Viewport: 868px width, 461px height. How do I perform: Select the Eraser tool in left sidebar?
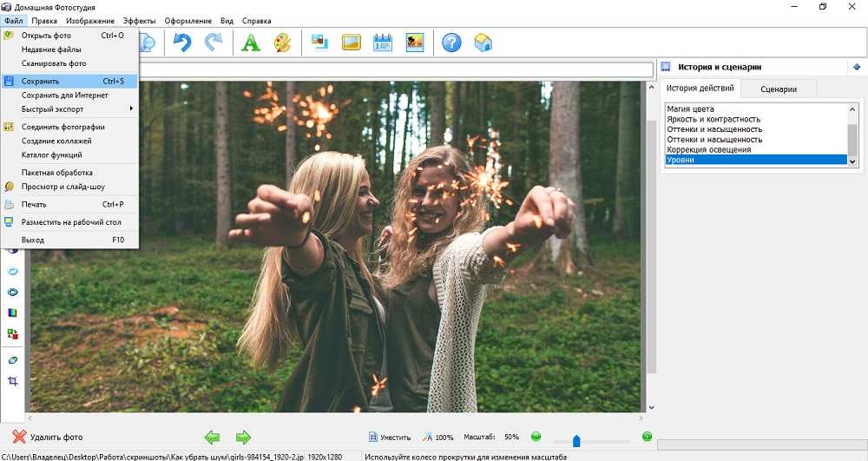13,359
